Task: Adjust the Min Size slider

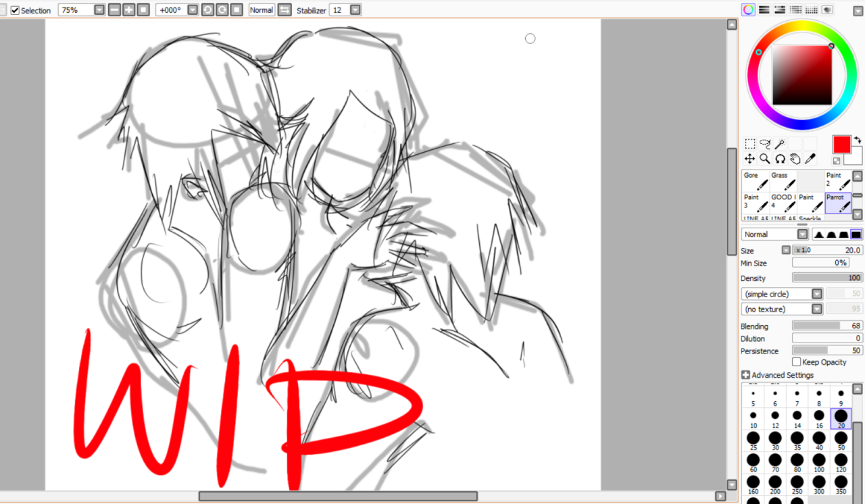Action: pyautogui.click(x=820, y=263)
